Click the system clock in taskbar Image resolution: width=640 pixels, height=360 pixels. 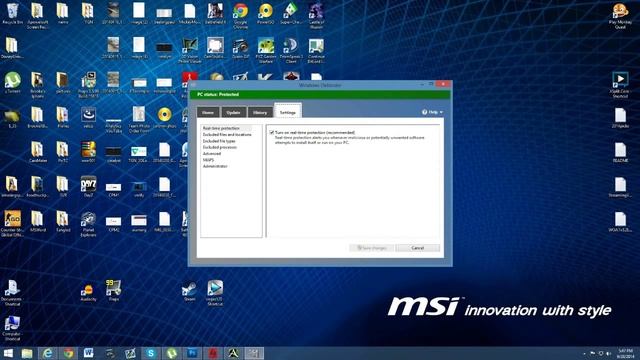625,353
